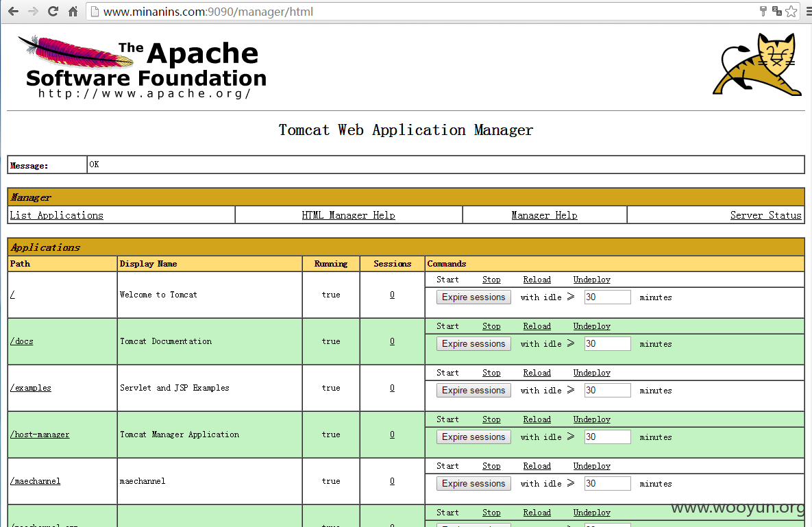Expire sessions for /host-manager
The width and height of the screenshot is (812, 527).
click(x=473, y=437)
